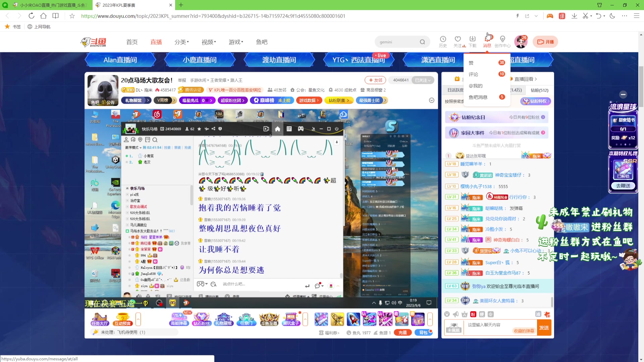644x362 pixels.
Task: Open the 钻石粉丝 diamond fans panel
Action: click(202, 319)
